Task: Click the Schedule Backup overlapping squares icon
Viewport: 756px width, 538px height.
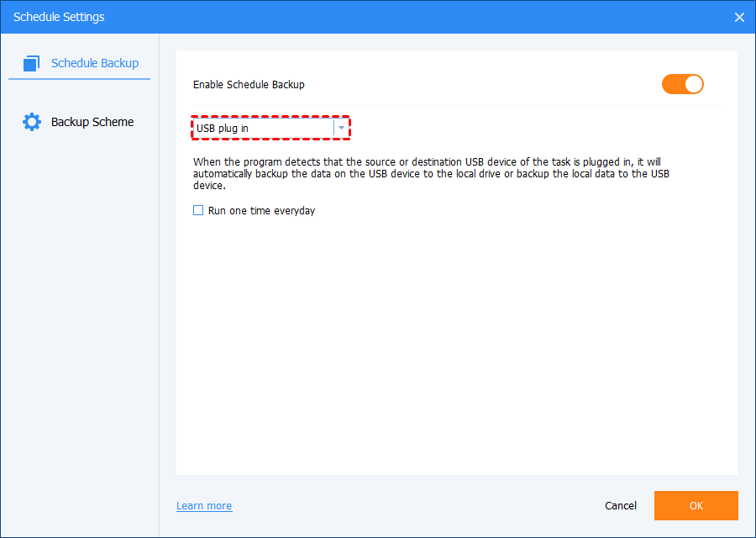Action: [32, 63]
